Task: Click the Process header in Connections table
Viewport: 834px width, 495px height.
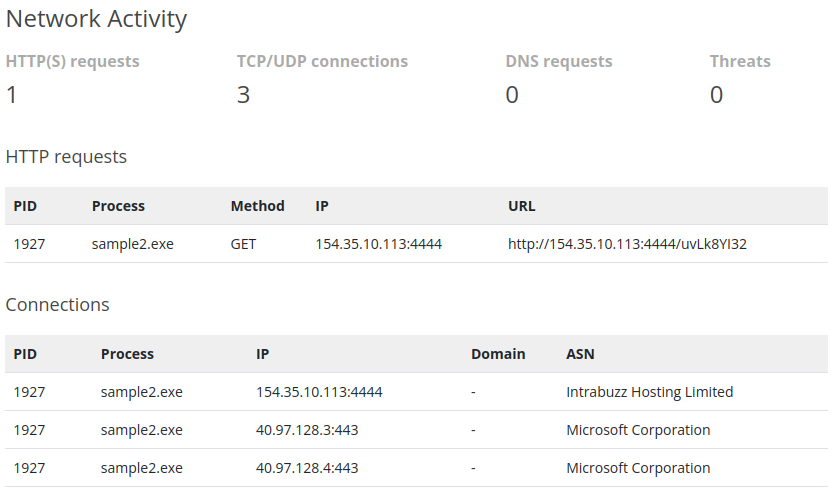Action: pyautogui.click(x=127, y=354)
